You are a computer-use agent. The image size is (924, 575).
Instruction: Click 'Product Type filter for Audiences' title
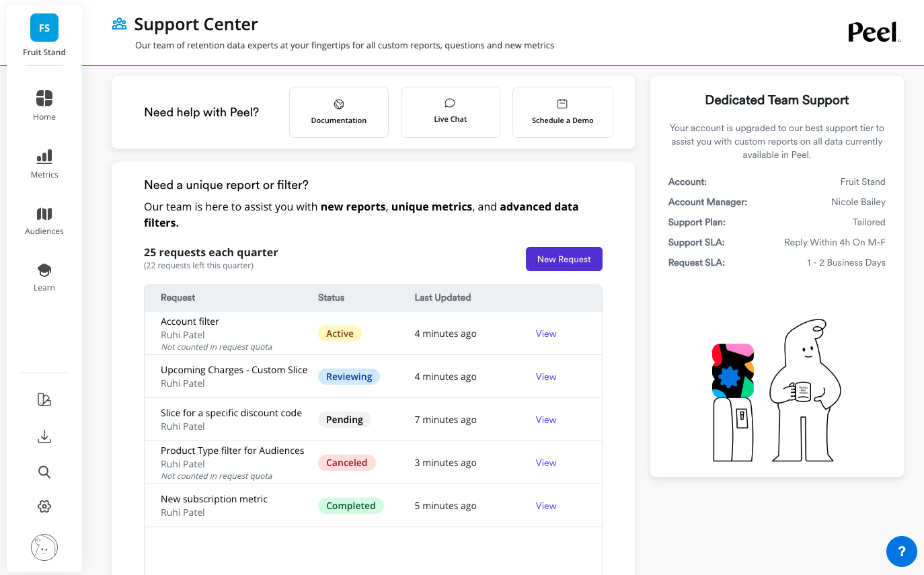click(x=232, y=451)
